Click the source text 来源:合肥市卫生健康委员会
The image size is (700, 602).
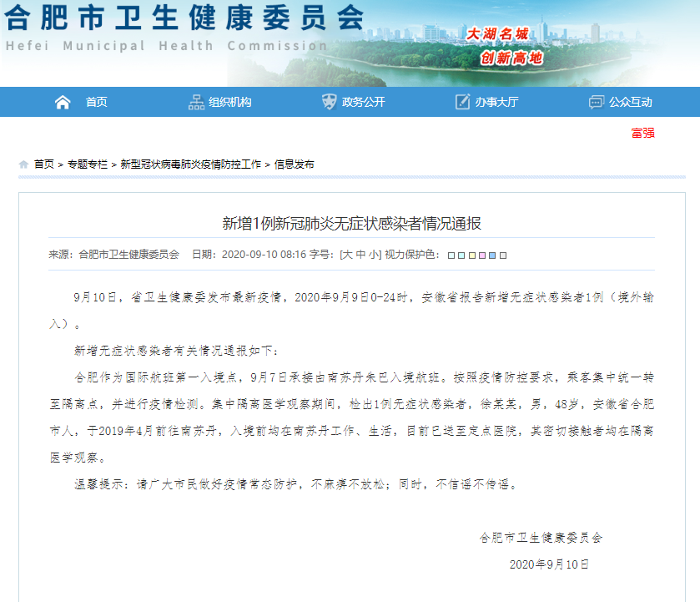click(x=113, y=255)
